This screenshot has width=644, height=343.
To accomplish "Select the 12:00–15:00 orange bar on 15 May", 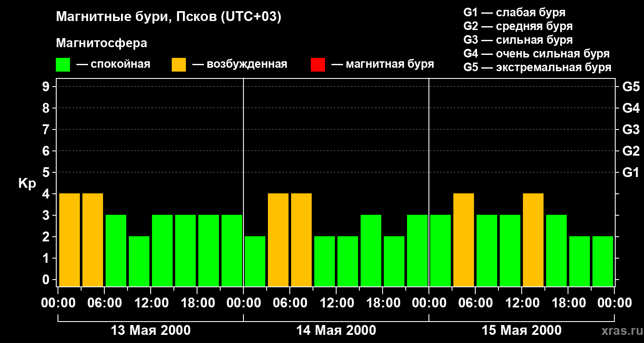I will tap(533, 240).
